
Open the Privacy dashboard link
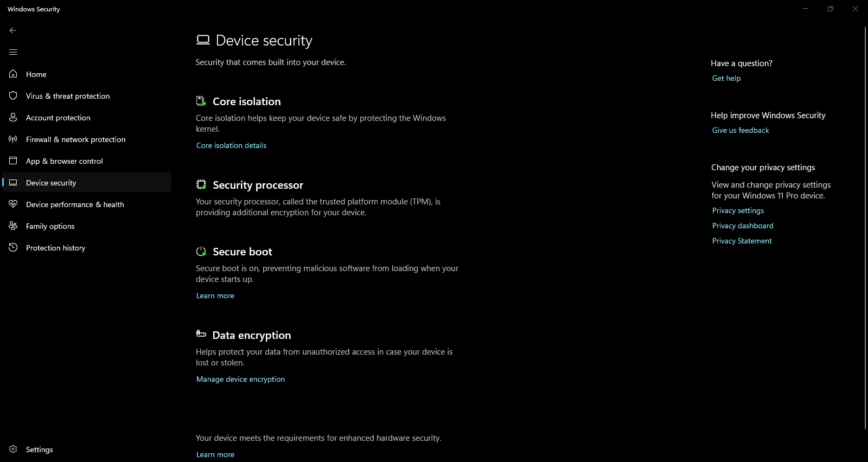pos(742,225)
